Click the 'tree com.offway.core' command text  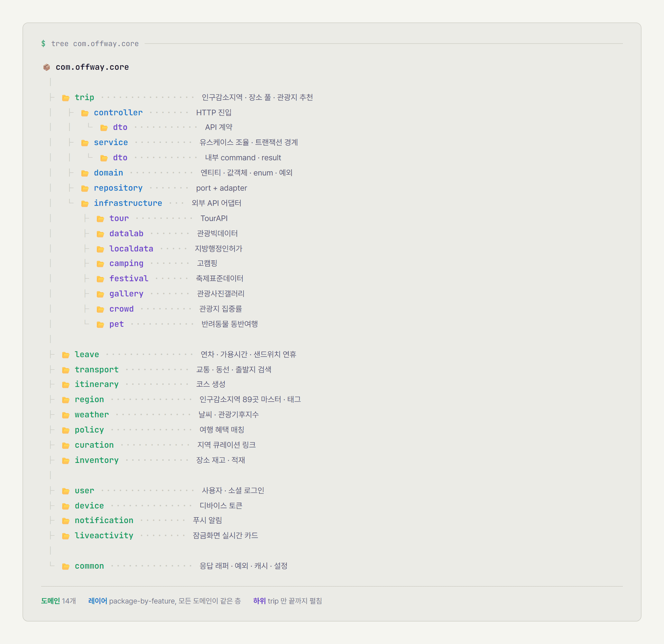pyautogui.click(x=95, y=44)
